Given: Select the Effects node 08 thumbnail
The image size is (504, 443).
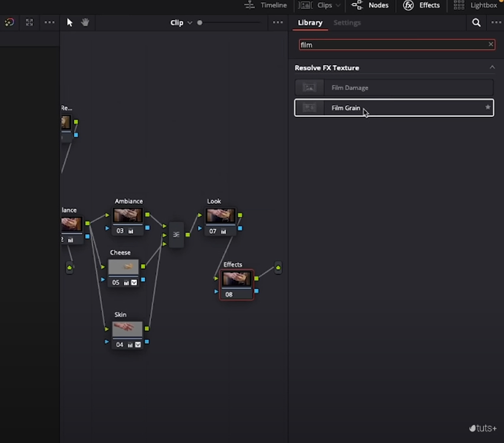Looking at the screenshot, I should 237,279.
